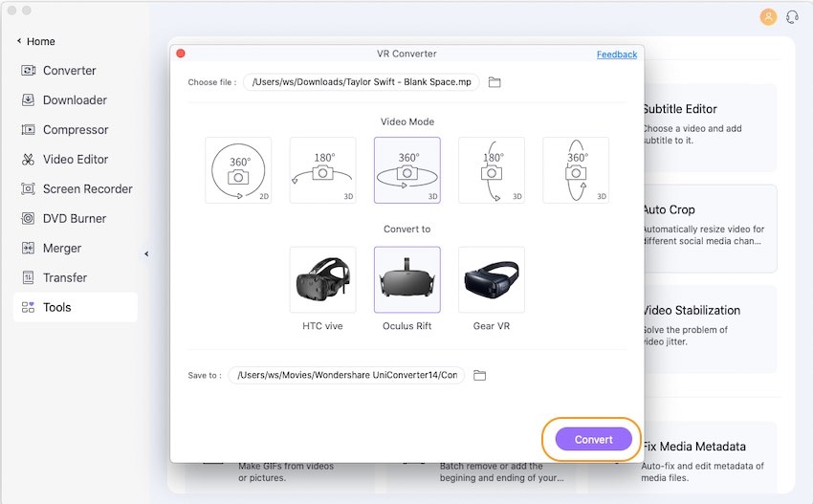Open Compressor in the sidebar
This screenshot has width=813, height=504.
coord(76,130)
